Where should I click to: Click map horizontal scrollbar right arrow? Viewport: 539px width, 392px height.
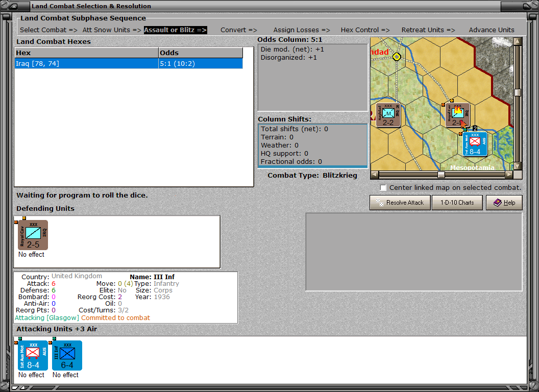509,175
